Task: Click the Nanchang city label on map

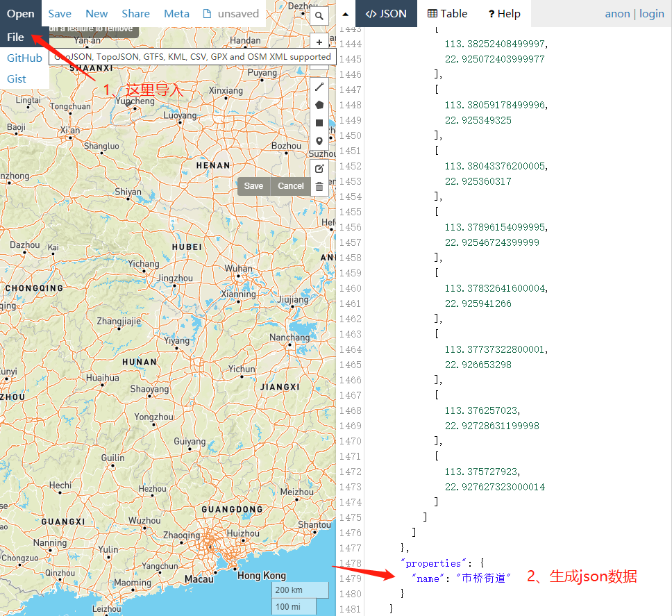Action: (x=289, y=338)
